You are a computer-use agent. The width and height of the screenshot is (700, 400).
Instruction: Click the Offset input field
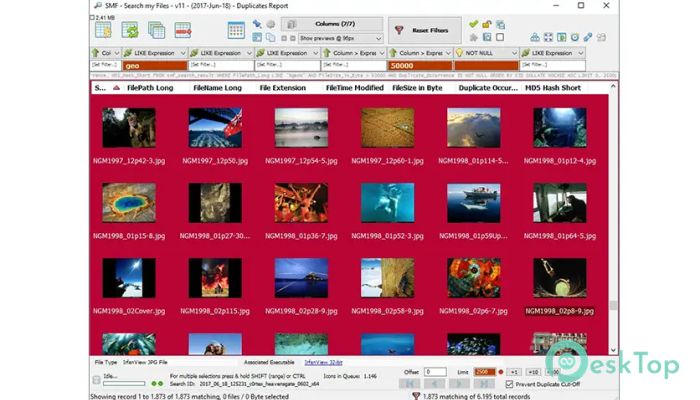(x=435, y=372)
